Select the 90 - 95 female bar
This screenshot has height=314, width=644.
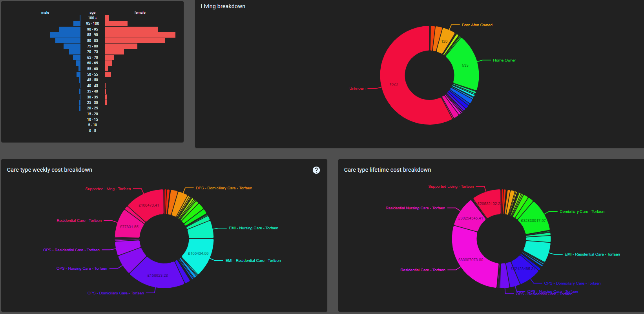[x=131, y=29]
